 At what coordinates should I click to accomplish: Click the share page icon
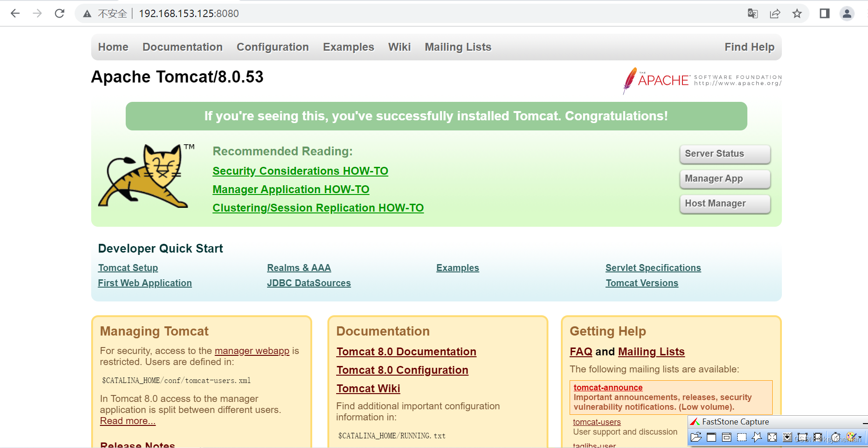pos(775,13)
